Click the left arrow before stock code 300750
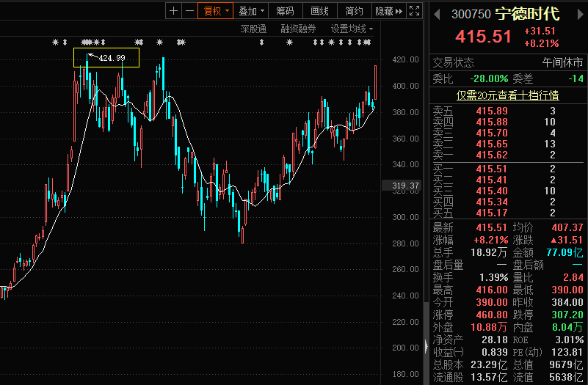Viewport: 588px width, 385px height. 438,14
